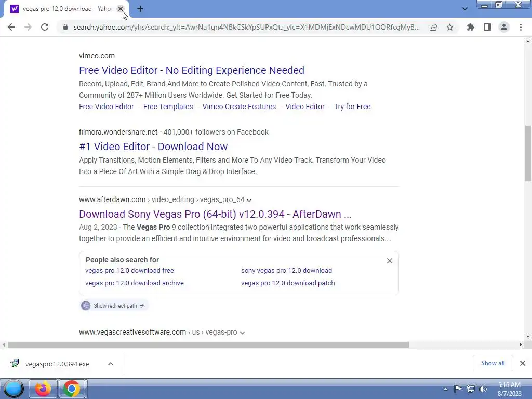The height and width of the screenshot is (399, 532).
Task: Open the network tray icon
Action: tap(471, 389)
